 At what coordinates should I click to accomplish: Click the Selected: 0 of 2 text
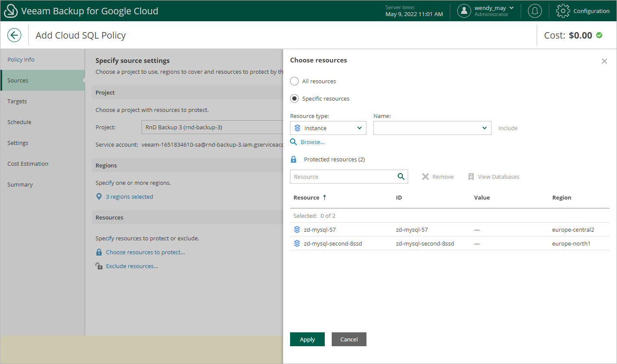[x=314, y=216]
